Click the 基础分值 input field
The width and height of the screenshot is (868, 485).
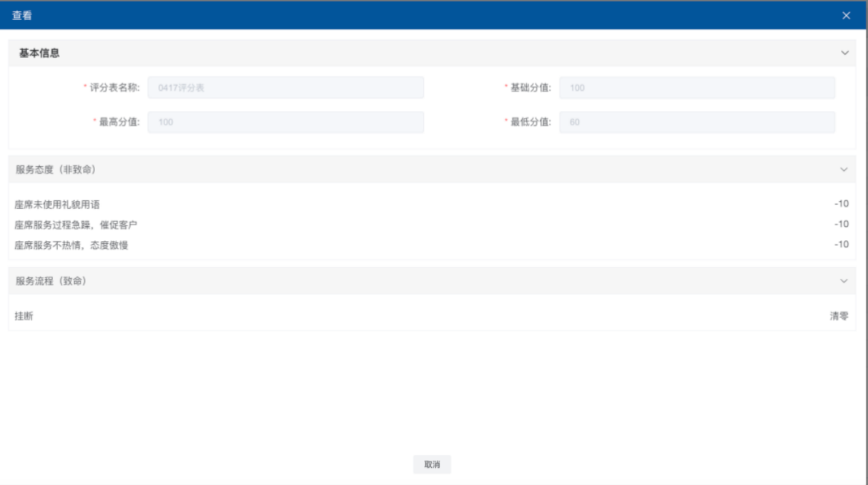[697, 87]
